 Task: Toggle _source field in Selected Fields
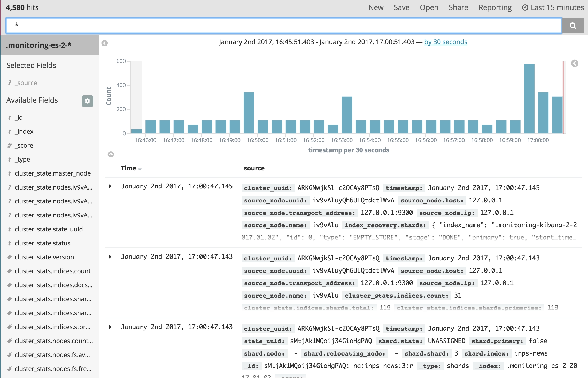[25, 83]
